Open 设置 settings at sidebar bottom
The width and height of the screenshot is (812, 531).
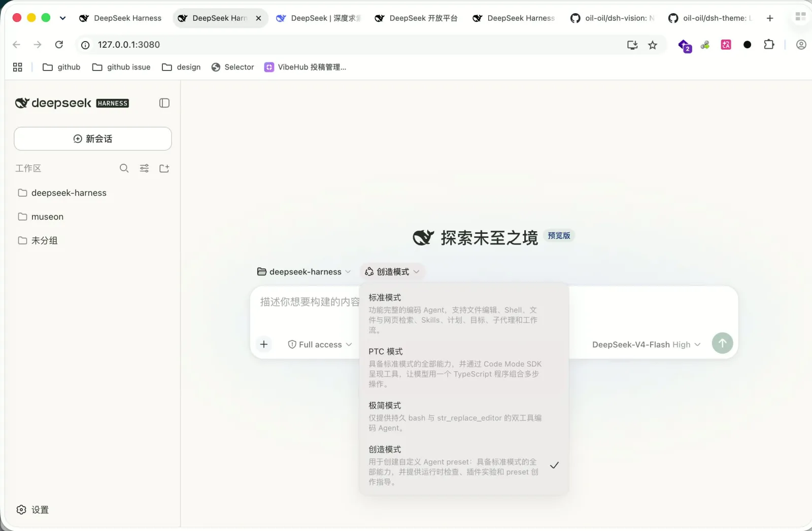coord(32,510)
